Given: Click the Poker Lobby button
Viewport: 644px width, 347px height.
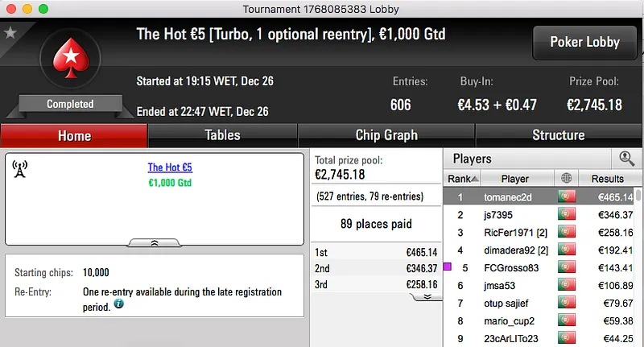Looking at the screenshot, I should tap(584, 43).
